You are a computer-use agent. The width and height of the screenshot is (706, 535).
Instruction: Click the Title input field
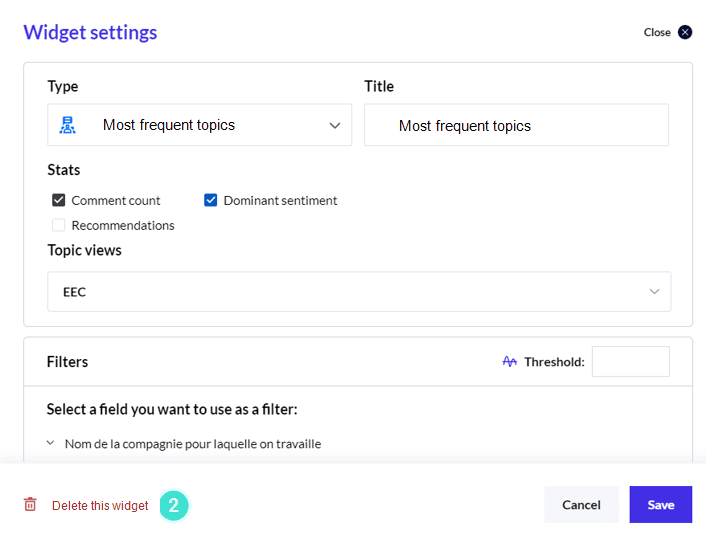pos(516,125)
